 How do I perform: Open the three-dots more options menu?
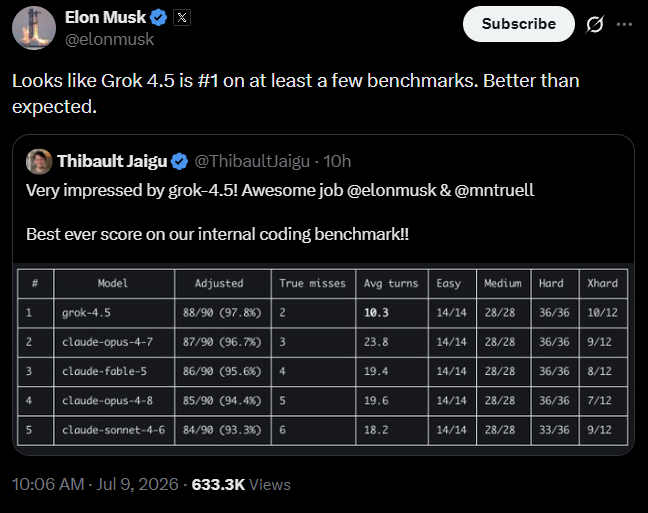624,24
